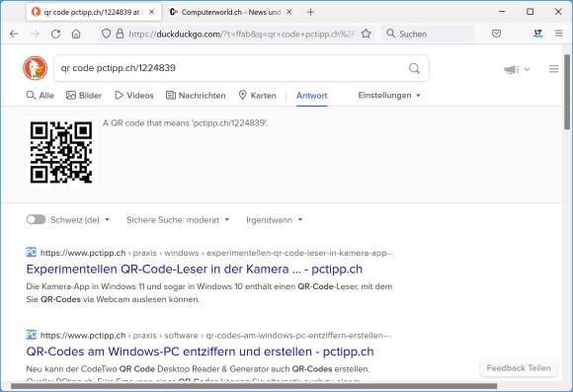Open the DuckDuckGo side hamburger menu
The width and height of the screenshot is (573, 392).
[x=553, y=69]
